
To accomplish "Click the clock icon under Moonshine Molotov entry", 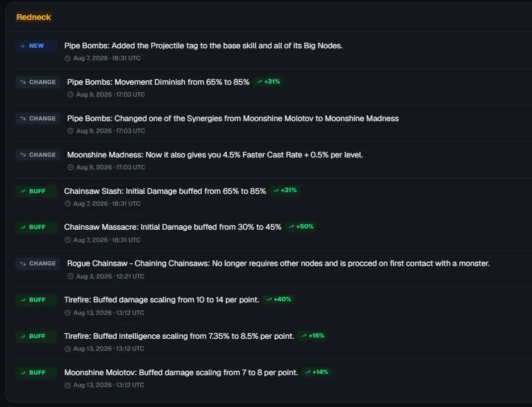I will coord(68,385).
